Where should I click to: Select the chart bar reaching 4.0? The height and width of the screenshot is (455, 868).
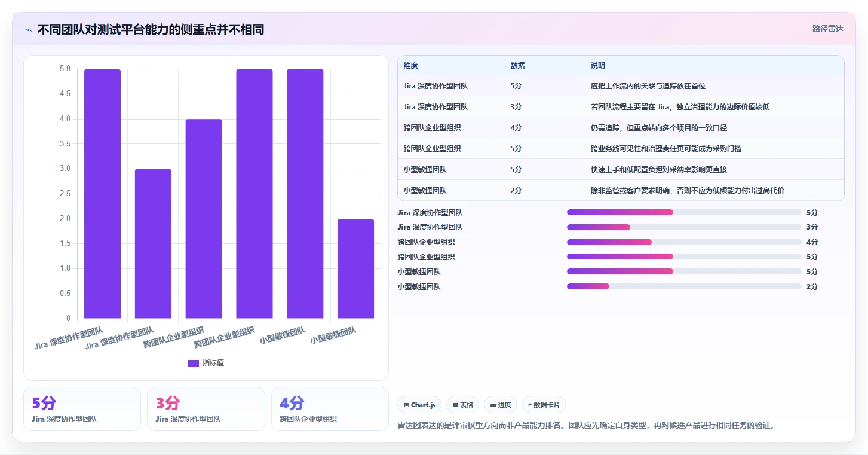coord(204,219)
